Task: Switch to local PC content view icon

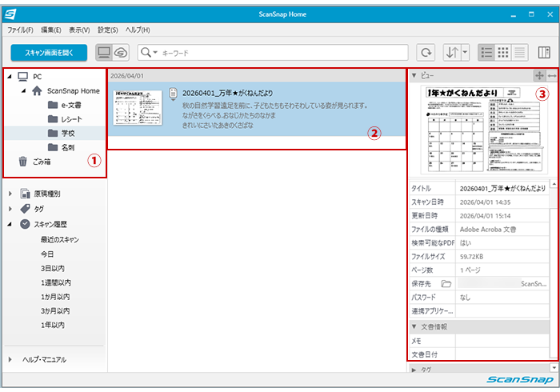Action: point(104,53)
